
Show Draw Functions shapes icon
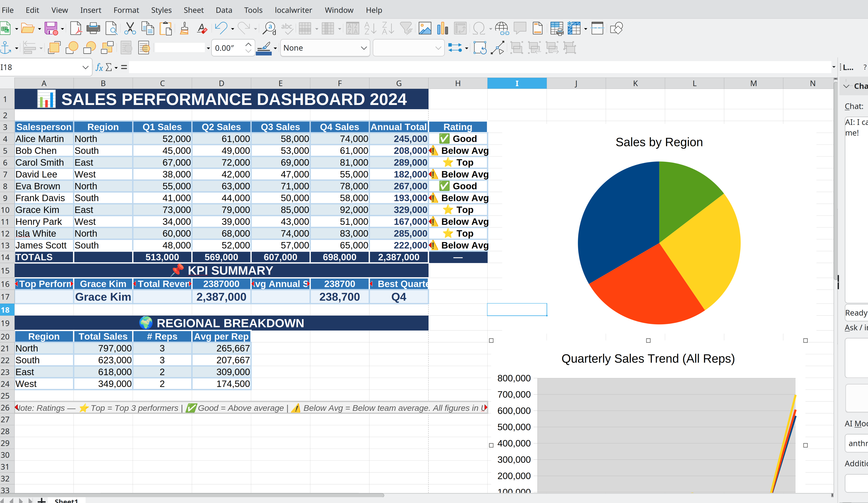pyautogui.click(x=616, y=28)
